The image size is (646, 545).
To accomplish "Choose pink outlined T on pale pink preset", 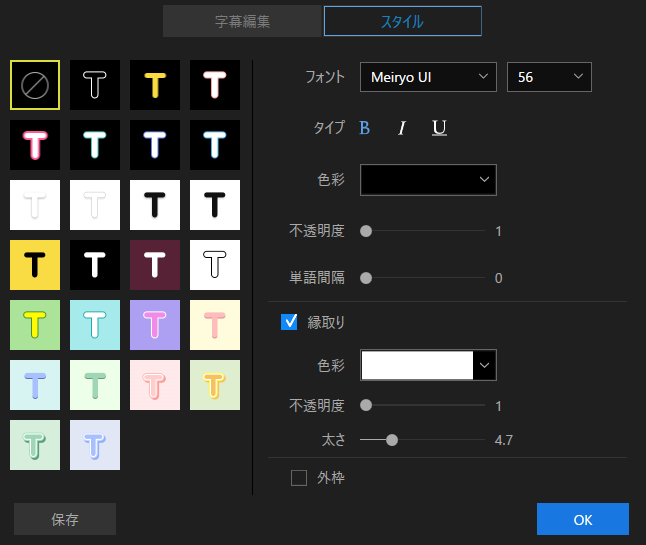I will (155, 385).
